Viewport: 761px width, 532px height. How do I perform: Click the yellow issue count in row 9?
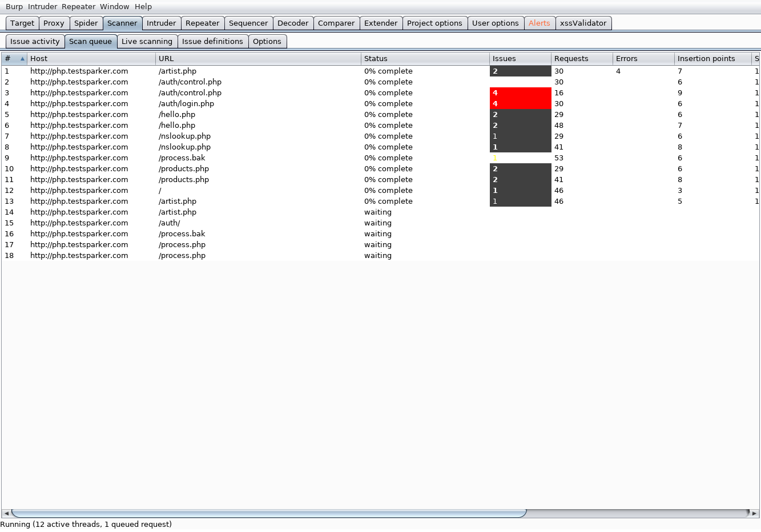tap(495, 158)
